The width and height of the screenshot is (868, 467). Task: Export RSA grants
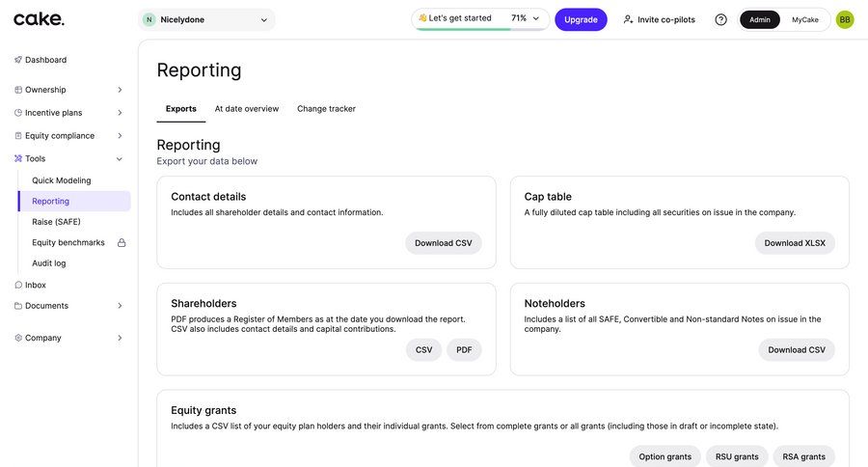[x=803, y=457]
